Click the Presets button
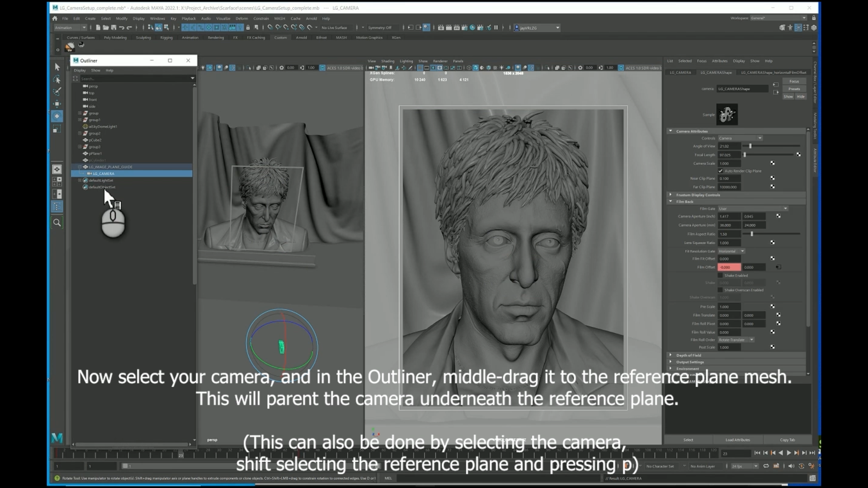Screen dimensions: 868x488 pyautogui.click(x=794, y=89)
